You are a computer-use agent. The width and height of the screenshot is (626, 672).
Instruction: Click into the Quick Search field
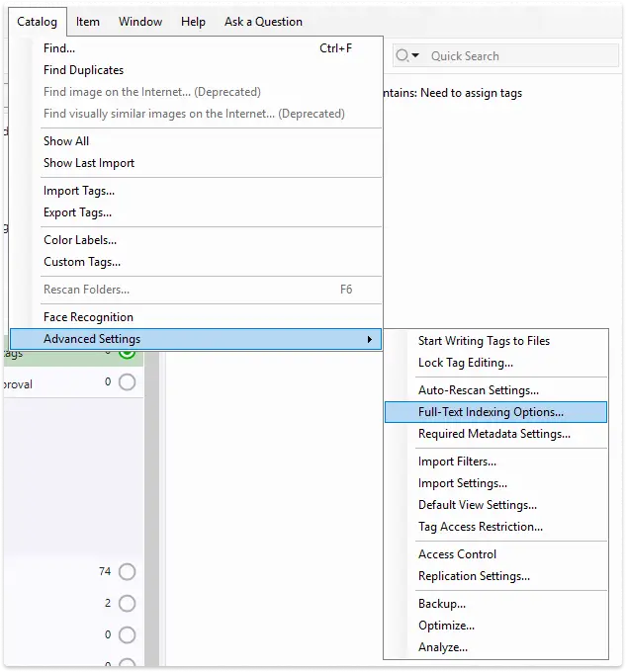pos(514,56)
